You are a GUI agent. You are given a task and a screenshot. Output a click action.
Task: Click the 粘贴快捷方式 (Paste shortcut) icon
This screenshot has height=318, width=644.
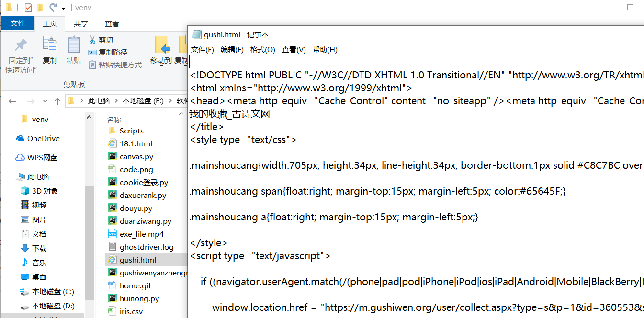click(x=92, y=65)
